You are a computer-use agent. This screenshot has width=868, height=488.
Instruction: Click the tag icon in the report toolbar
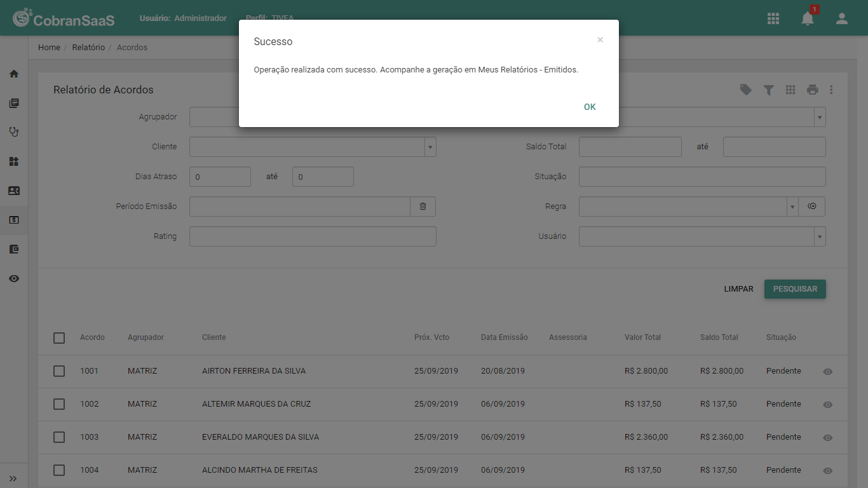pos(746,90)
